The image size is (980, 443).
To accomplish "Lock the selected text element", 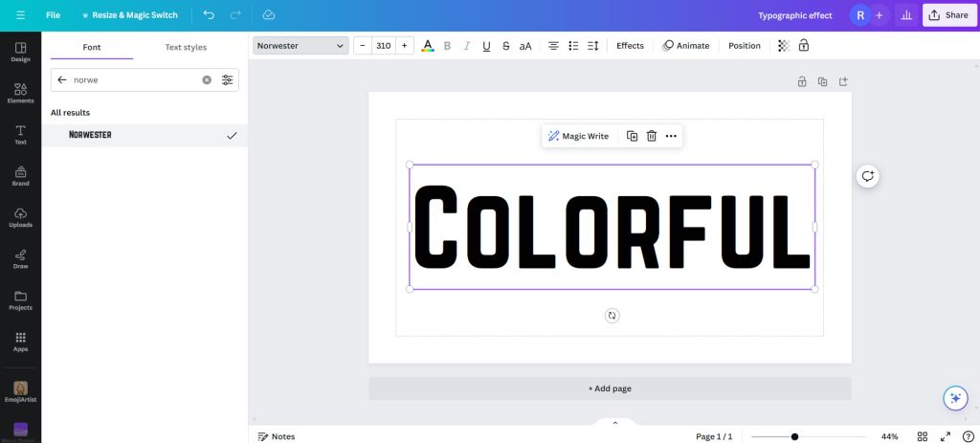I will click(804, 46).
